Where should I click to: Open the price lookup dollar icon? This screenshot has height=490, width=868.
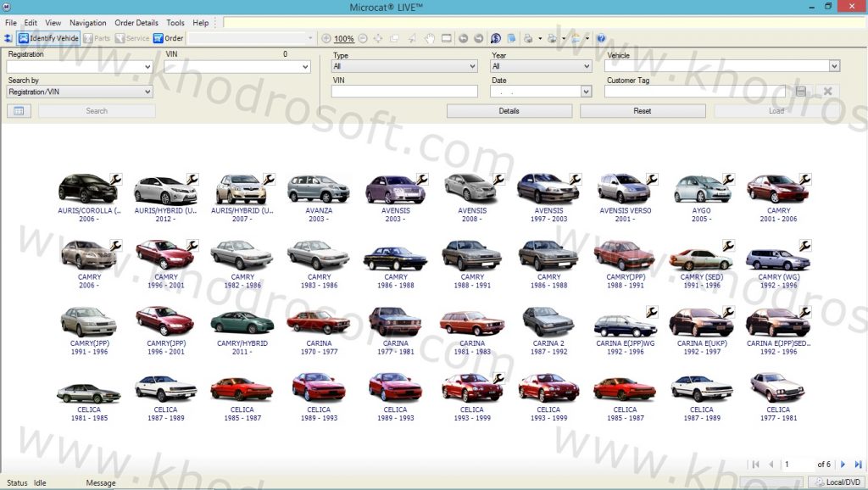coord(495,38)
